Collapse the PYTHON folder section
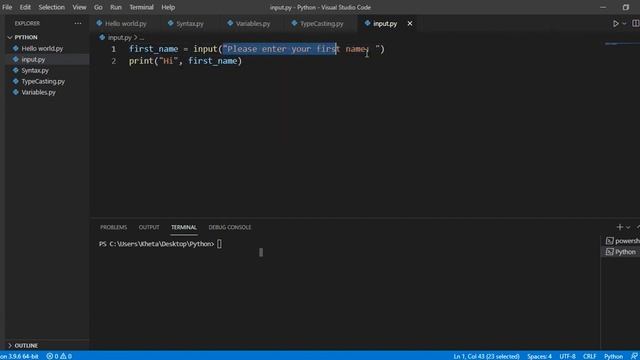Viewport: 640px width, 360px height. coord(25,37)
